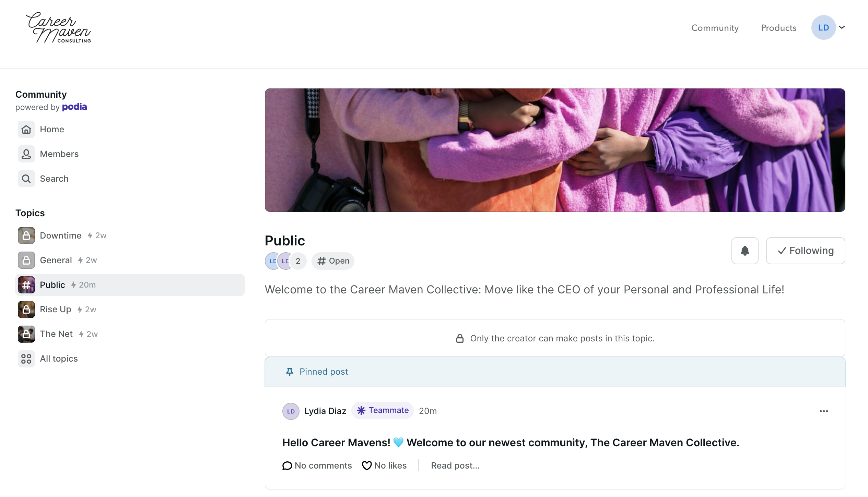Click the notification bell button
Image resolution: width=868 pixels, height=497 pixels.
(x=744, y=251)
